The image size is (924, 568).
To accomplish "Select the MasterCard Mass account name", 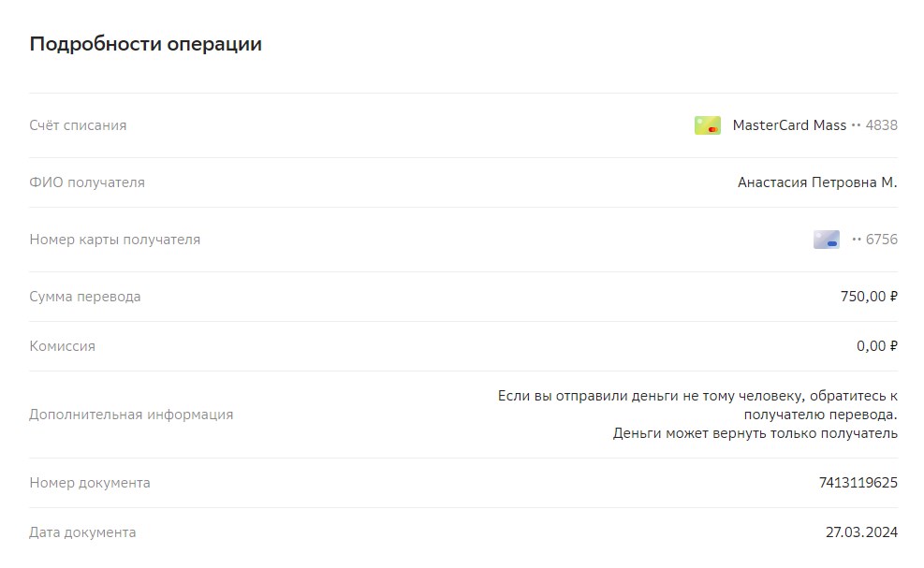I will 789,124.
